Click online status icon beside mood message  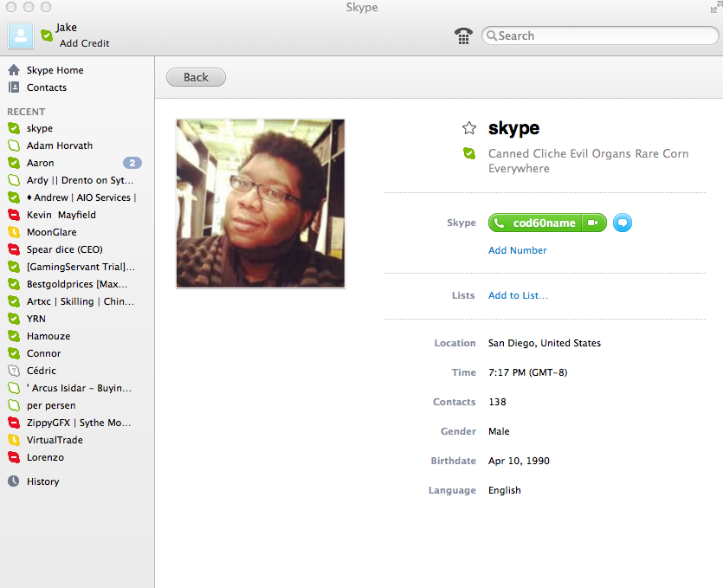(469, 153)
